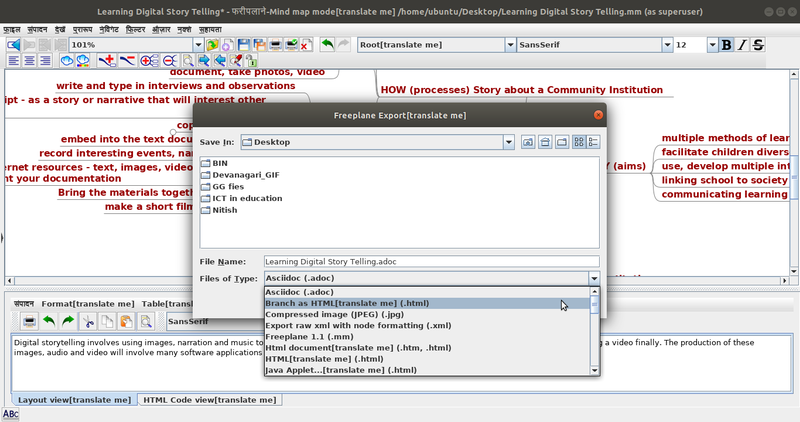Viewport: 800px width, 422px height.
Task: Open print preview with the printer-checkmark icon
Action: (291, 45)
